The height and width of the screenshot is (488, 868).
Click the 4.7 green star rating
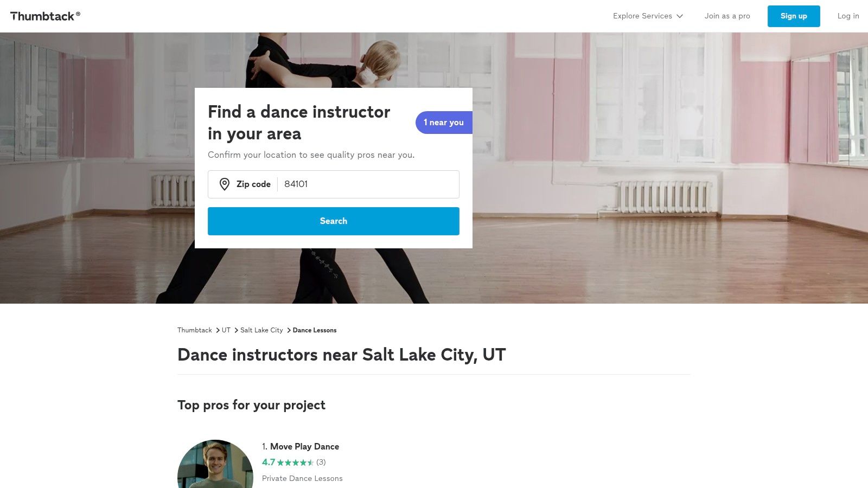[x=288, y=463]
